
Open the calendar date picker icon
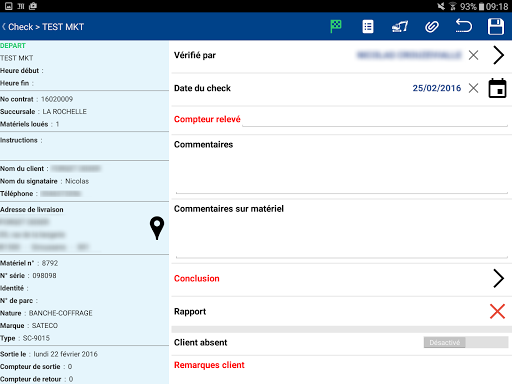(497, 88)
